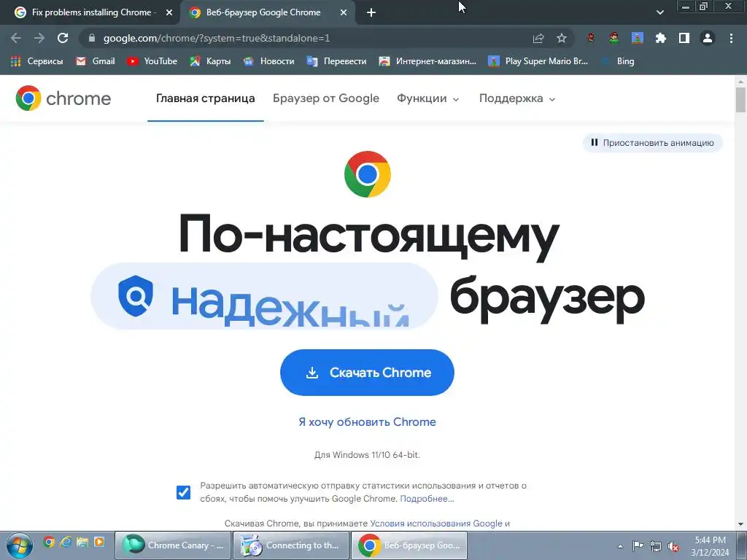Pause animation with Приостановить анимацию button
Viewport: 747px width, 560px height.
652,143
